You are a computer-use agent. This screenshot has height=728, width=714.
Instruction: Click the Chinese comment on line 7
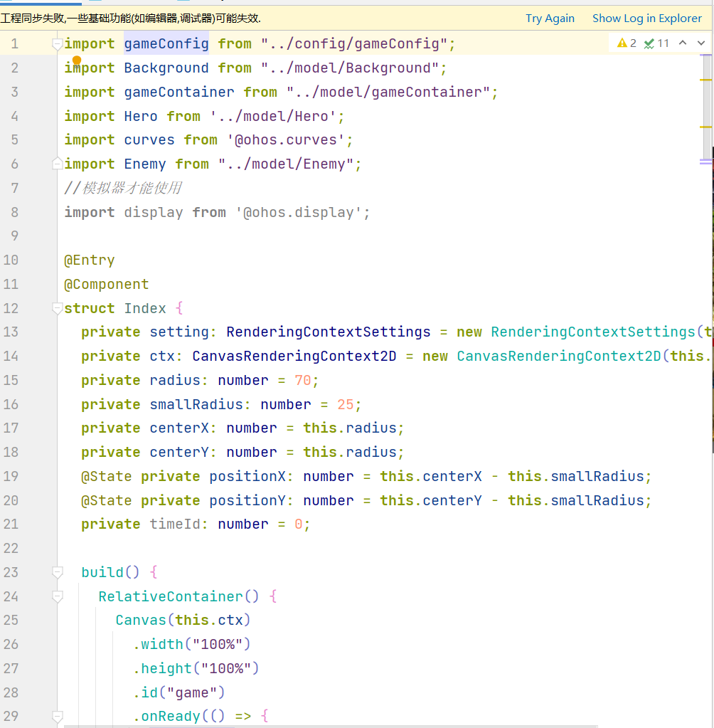click(x=123, y=188)
